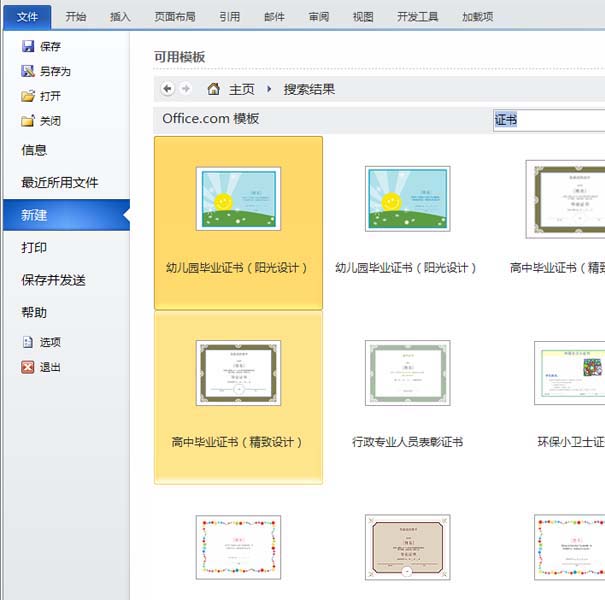The image size is (605, 600).
Task: Open the 页面布局 ribbon tab
Action: pos(175,16)
